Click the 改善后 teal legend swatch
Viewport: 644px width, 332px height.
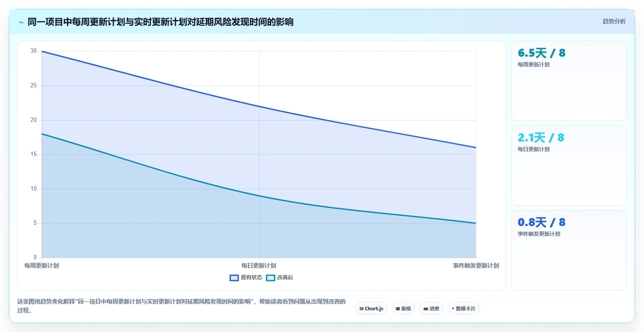click(x=270, y=277)
